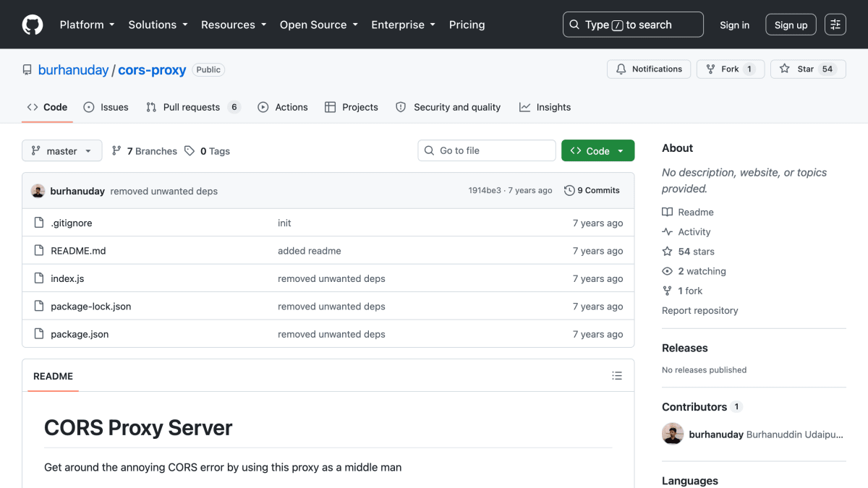The image size is (868, 488).
Task: Click the package-lock.json file icon
Action: [x=39, y=307]
